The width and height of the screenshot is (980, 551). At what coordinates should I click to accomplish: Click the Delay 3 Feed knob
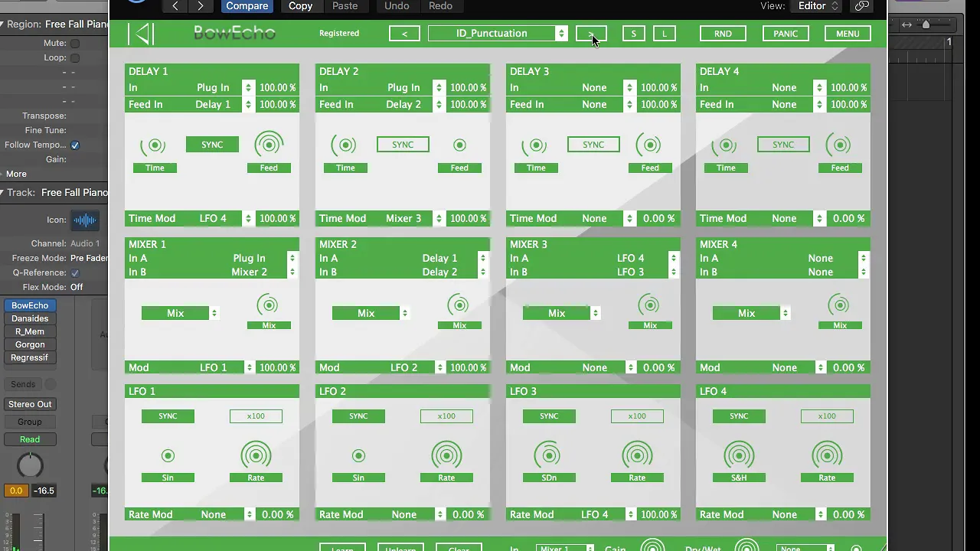pos(649,145)
